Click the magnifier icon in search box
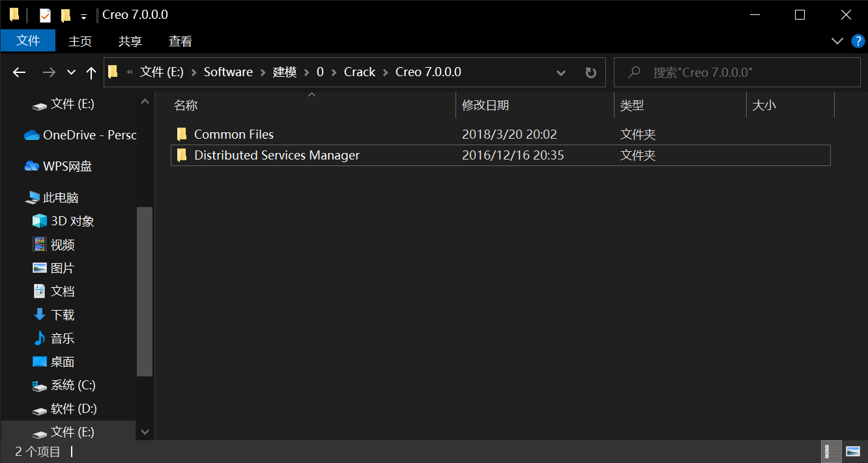The width and height of the screenshot is (868, 463). click(x=634, y=72)
